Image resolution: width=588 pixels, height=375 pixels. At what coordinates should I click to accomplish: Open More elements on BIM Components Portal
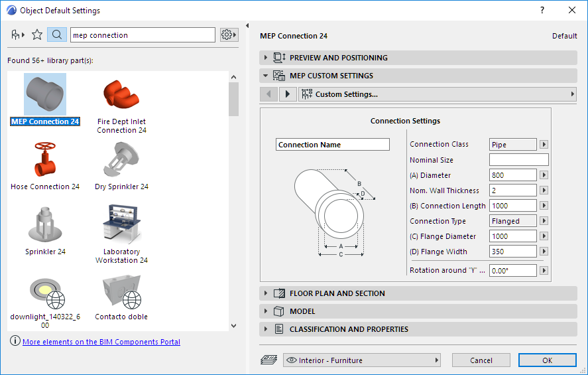tap(101, 342)
